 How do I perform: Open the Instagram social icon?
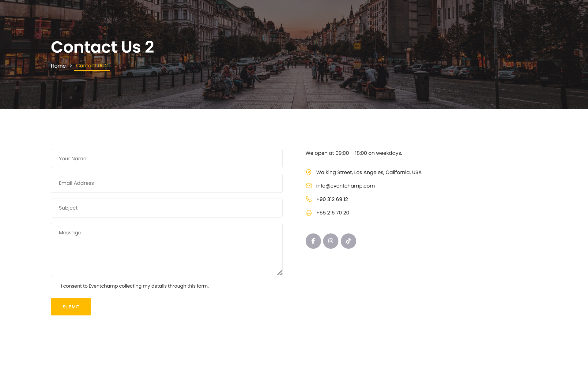(x=331, y=241)
